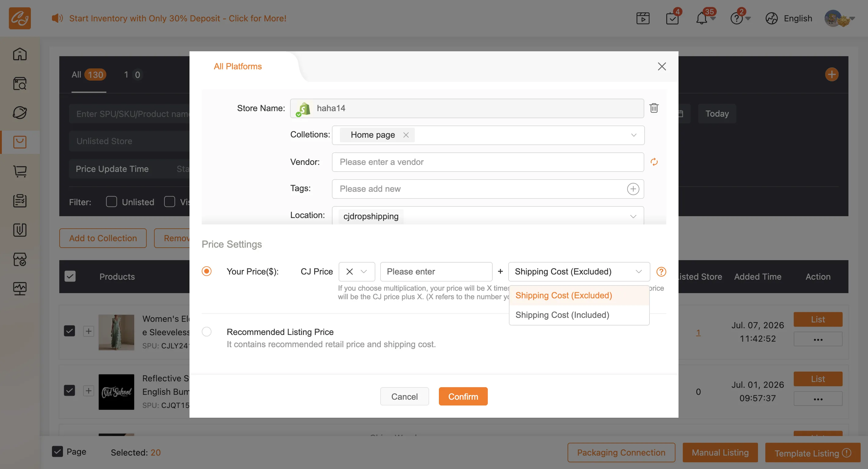This screenshot has height=469, width=868.
Task: Click the Women's dress product thumbnail
Action: [116, 332]
